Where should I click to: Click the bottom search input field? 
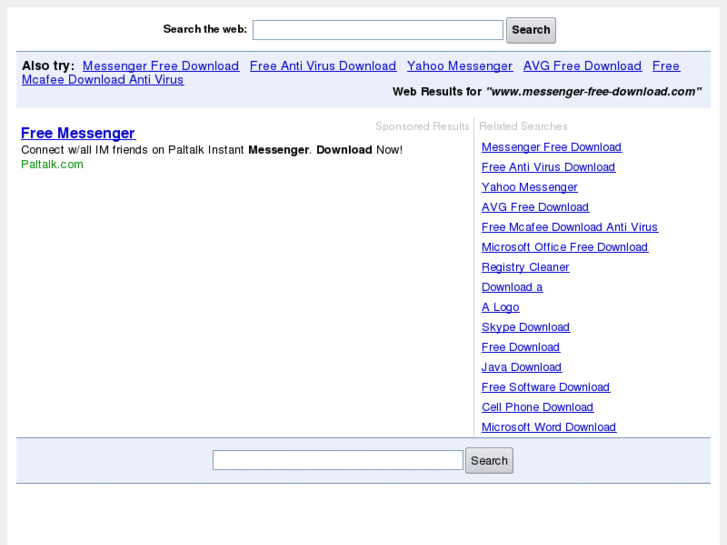tap(338, 460)
